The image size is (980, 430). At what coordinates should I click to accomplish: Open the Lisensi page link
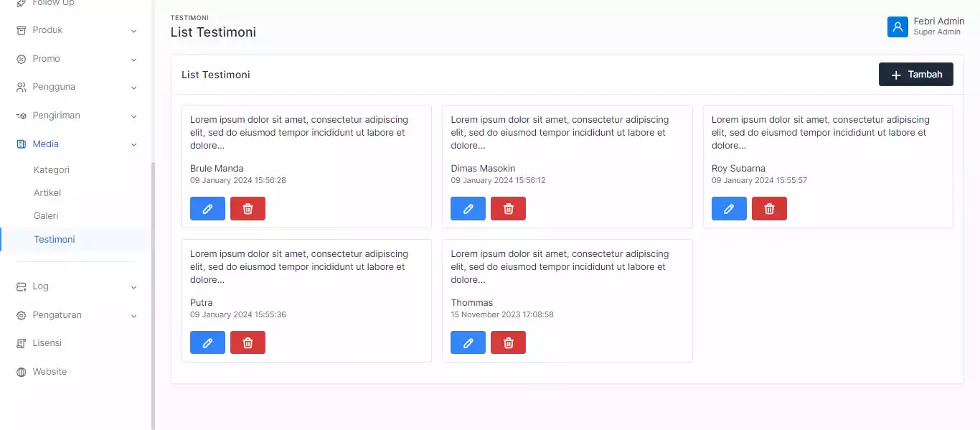(47, 343)
